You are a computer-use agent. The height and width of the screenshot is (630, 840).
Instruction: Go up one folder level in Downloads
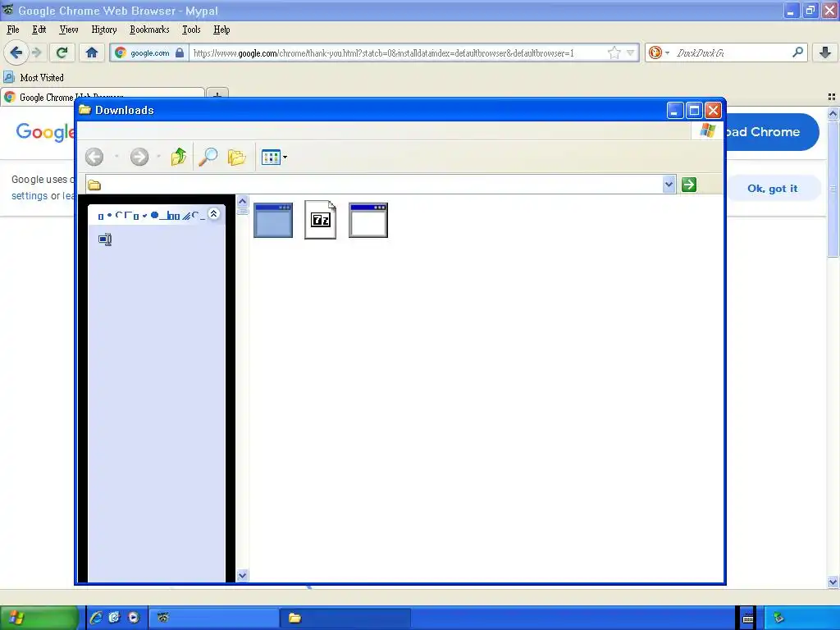[179, 157]
